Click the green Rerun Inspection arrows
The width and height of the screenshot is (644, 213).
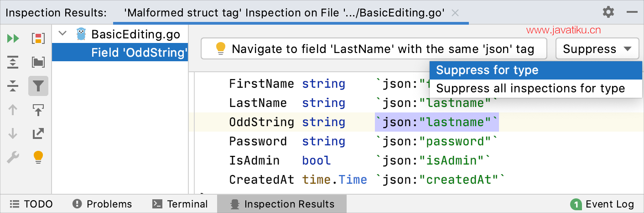click(x=13, y=38)
